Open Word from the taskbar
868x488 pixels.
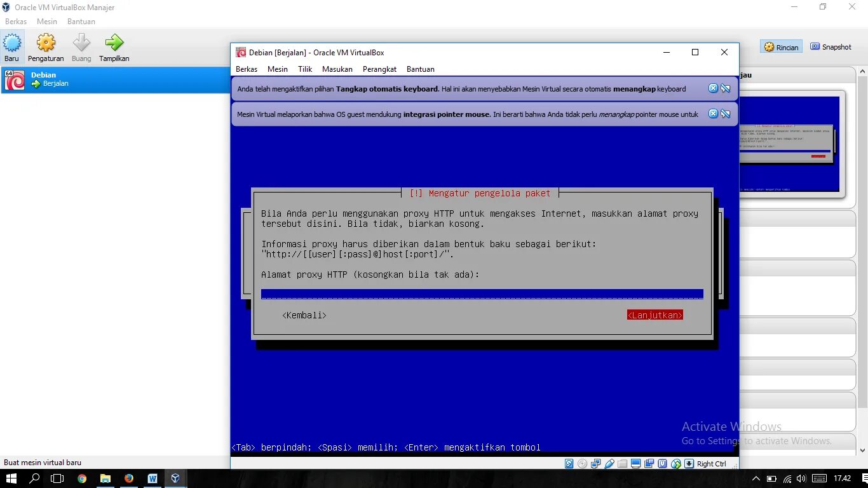pos(153,478)
